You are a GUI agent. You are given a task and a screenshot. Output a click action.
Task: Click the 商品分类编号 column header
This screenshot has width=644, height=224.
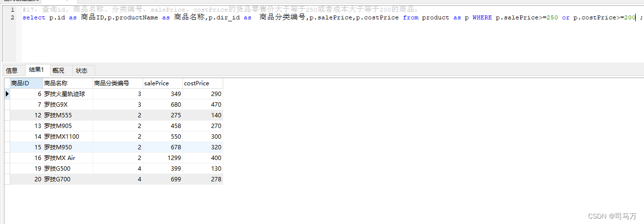[118, 83]
